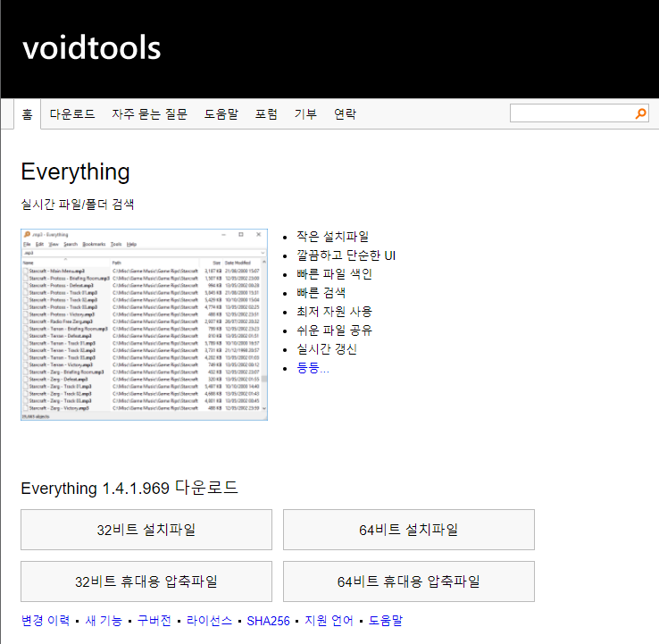The height and width of the screenshot is (644, 659).
Task: Download the 32비트 휴대용 압축파일
Action: click(x=146, y=581)
